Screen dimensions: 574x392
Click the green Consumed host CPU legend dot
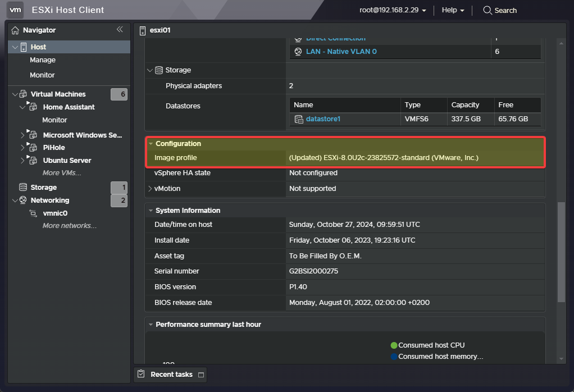point(394,345)
